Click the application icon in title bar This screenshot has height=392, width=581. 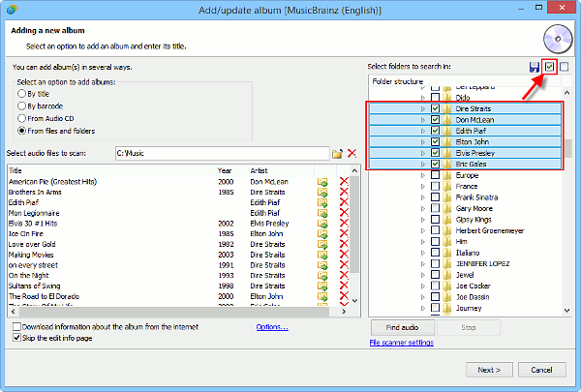tap(12, 10)
